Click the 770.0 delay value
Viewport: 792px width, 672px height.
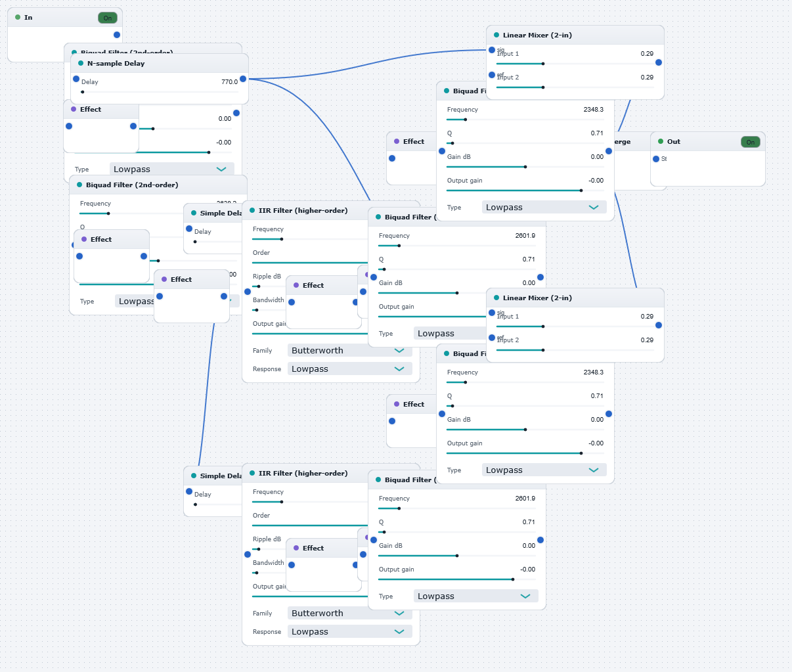(230, 82)
